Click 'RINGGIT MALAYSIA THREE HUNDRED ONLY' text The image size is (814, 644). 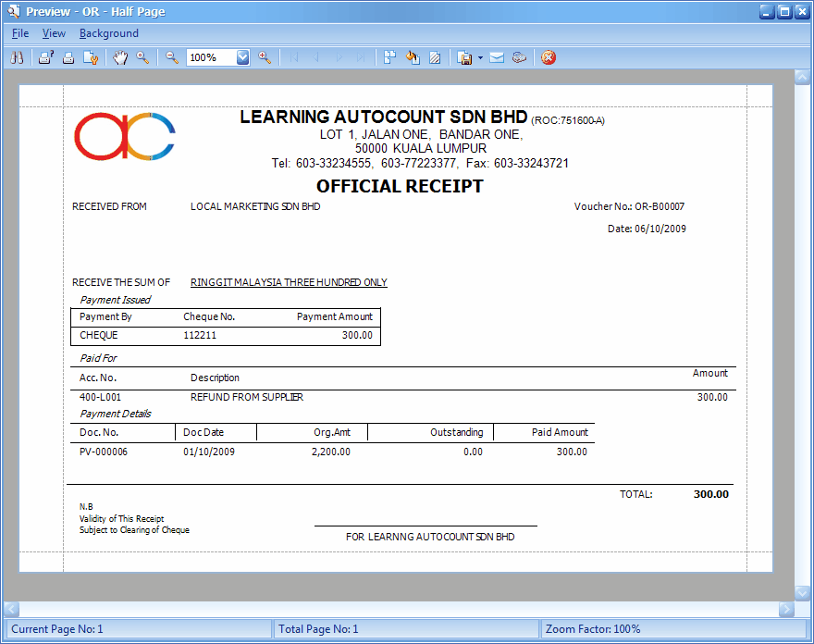(289, 282)
